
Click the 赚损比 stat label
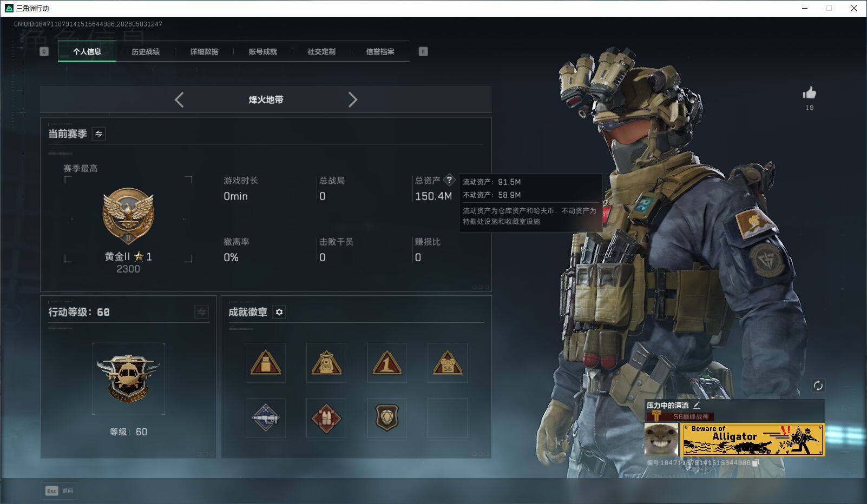[x=428, y=242]
